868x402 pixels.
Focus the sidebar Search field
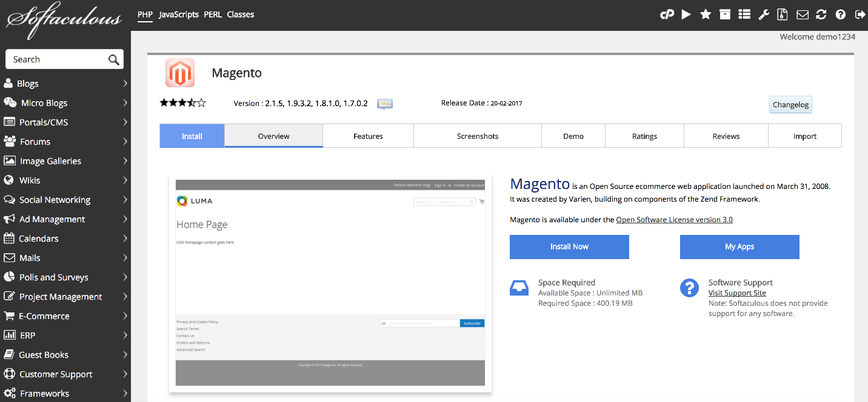coord(64,59)
